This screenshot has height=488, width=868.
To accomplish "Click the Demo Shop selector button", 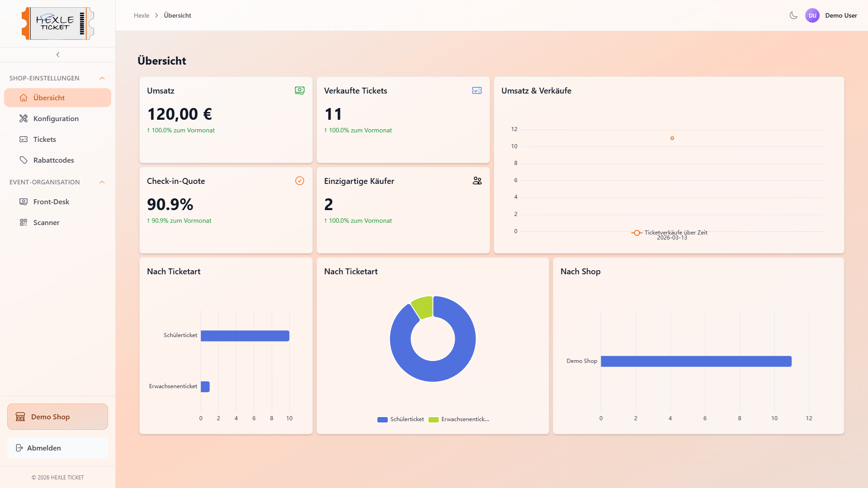I will (57, 417).
